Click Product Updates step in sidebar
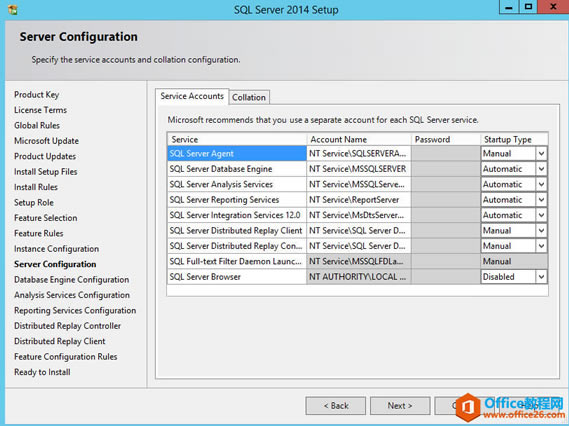The height and width of the screenshot is (426, 569). 45,156
